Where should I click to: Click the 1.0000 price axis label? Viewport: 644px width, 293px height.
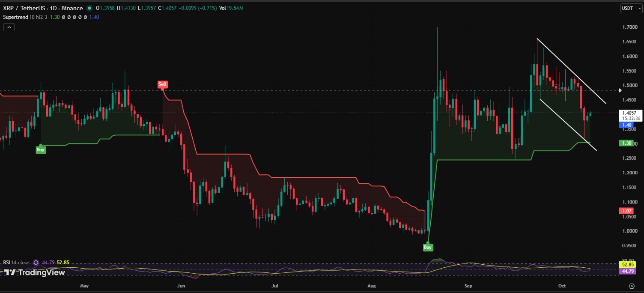(x=630, y=231)
